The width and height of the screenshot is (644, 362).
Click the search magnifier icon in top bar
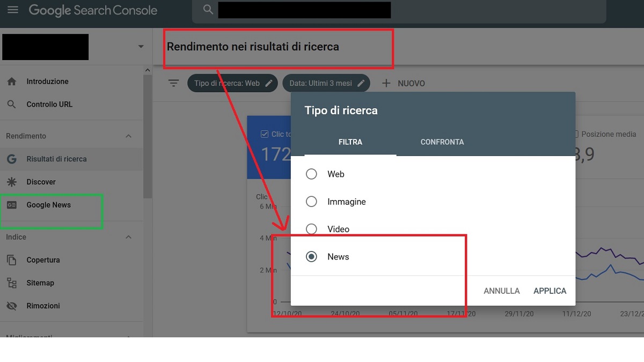(x=208, y=10)
